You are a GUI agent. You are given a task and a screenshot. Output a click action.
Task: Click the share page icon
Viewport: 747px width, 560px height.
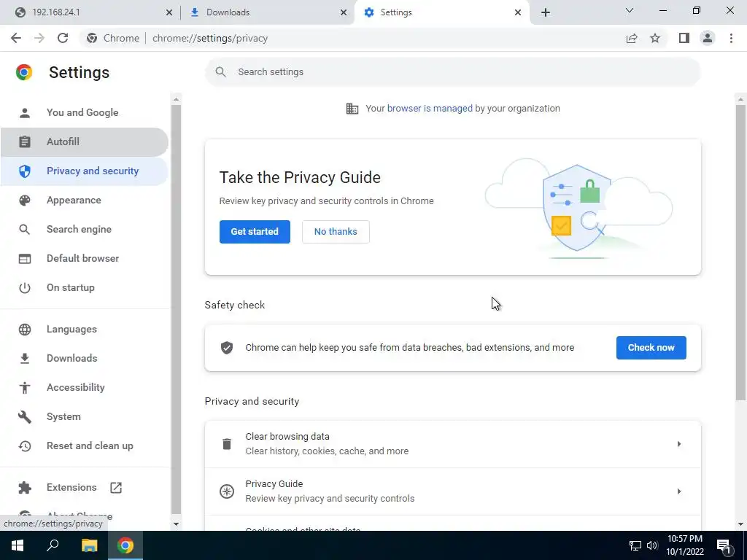632,38
